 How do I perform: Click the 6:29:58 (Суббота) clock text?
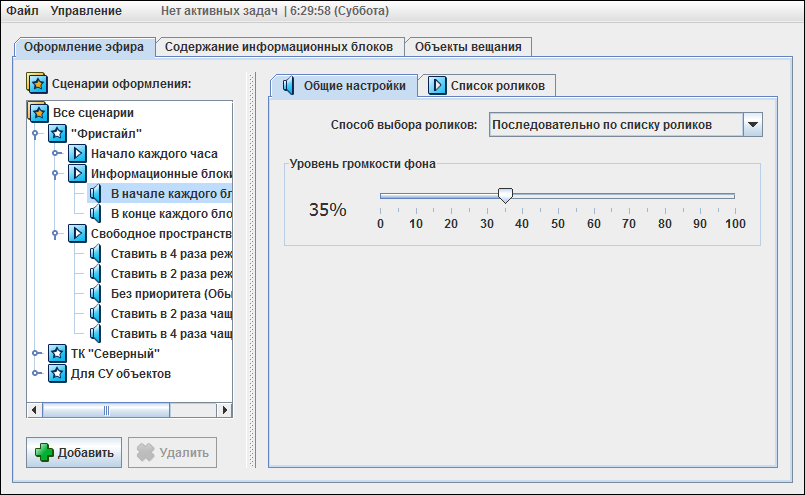point(339,11)
